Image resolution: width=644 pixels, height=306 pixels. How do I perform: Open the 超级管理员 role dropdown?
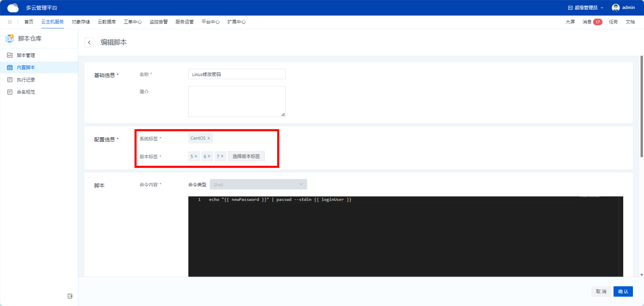pos(586,8)
